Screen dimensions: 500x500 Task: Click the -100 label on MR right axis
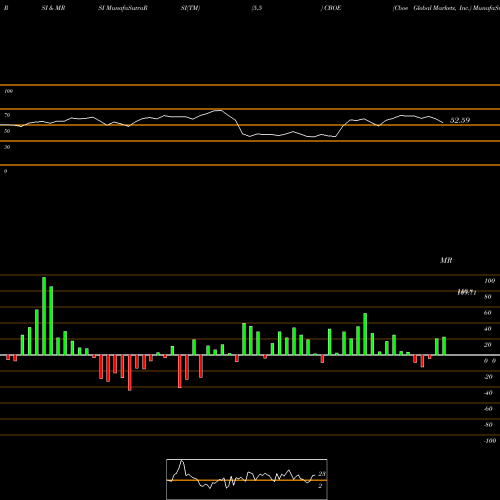coord(490,441)
